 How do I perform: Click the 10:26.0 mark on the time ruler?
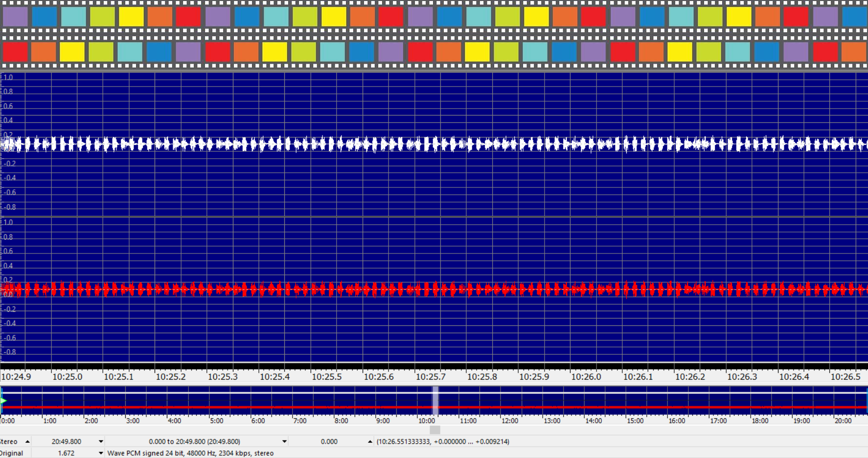pyautogui.click(x=586, y=377)
